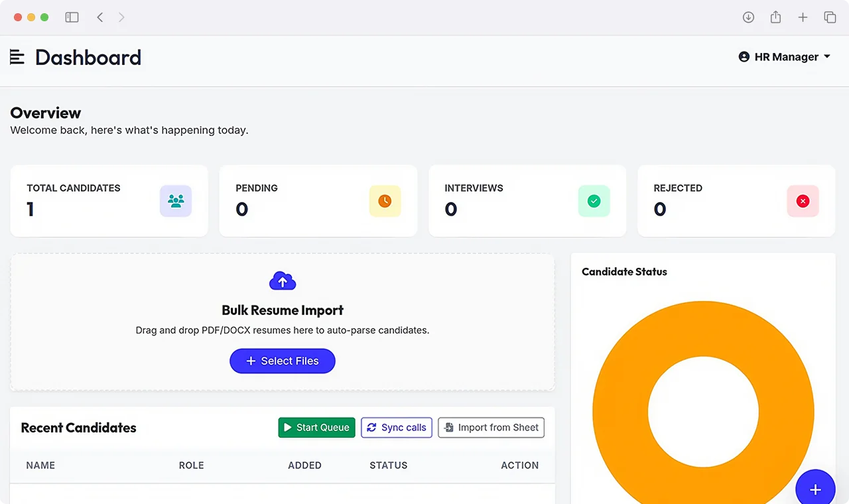
Task: Open the Rejected stat card
Action: click(736, 201)
